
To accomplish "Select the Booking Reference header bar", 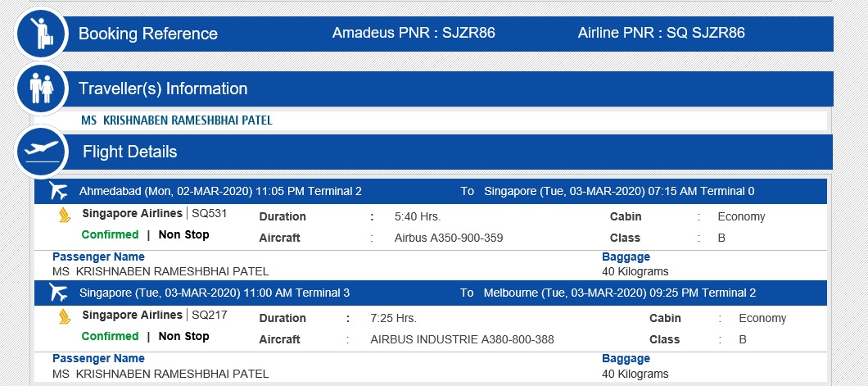I will click(x=446, y=34).
